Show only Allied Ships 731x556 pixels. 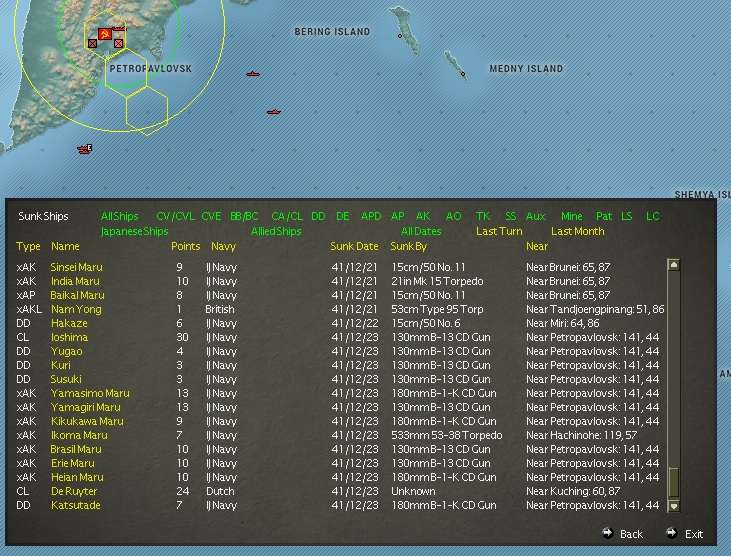[x=276, y=231]
